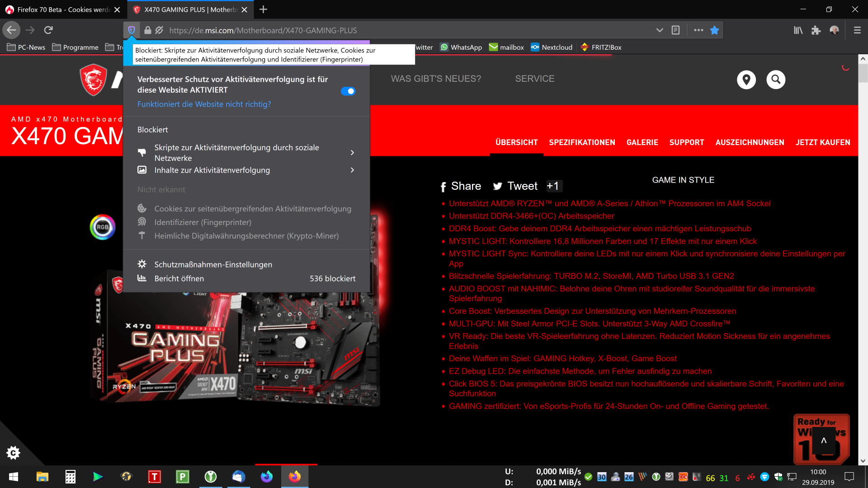Open the Firefox hamburger menu
This screenshot has height=488, width=868.
tap(857, 30)
